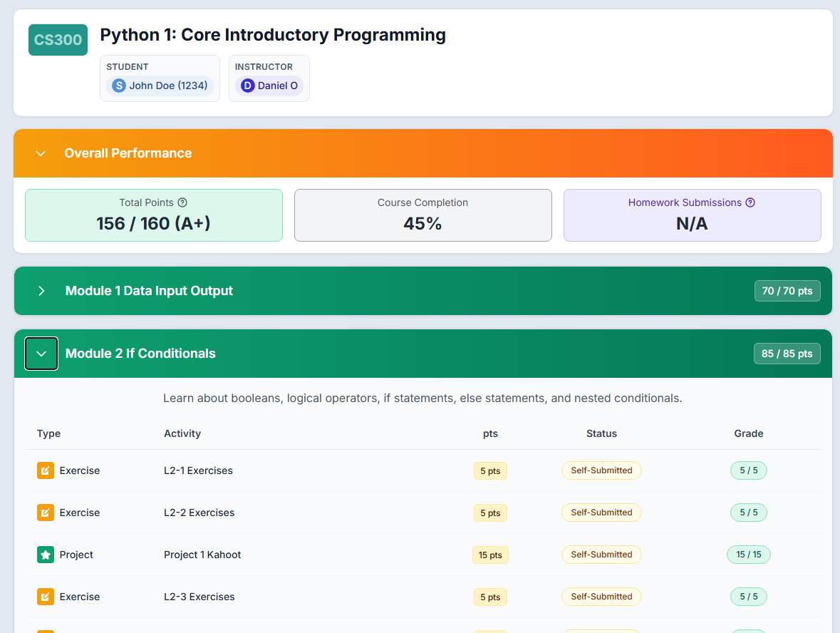
Task: Click the Grade column header
Action: tap(748, 433)
